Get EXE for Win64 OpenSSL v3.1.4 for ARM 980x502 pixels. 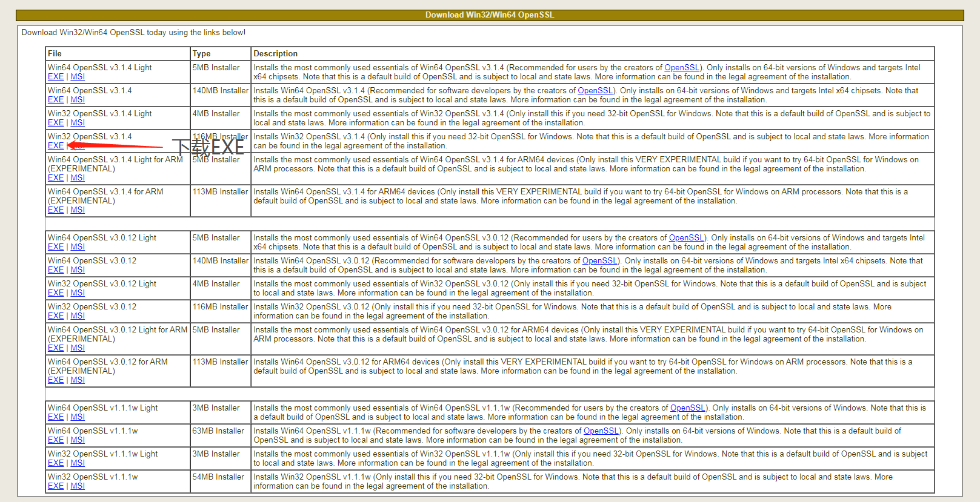[x=56, y=210]
